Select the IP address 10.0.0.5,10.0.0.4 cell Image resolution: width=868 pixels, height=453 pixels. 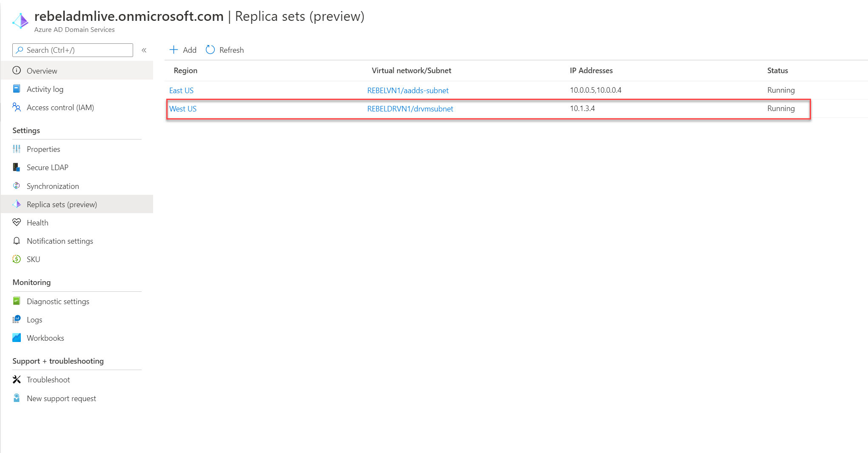tap(595, 90)
